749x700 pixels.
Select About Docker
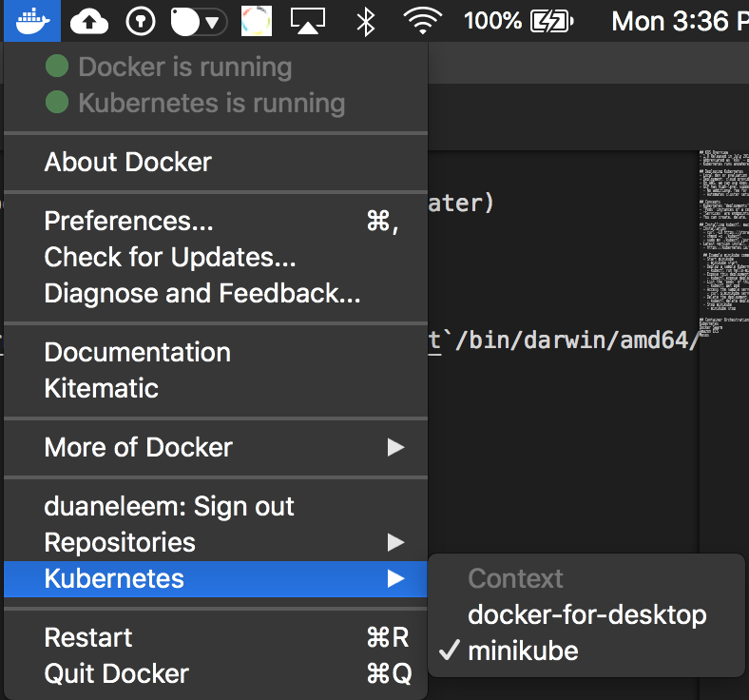[x=127, y=162]
